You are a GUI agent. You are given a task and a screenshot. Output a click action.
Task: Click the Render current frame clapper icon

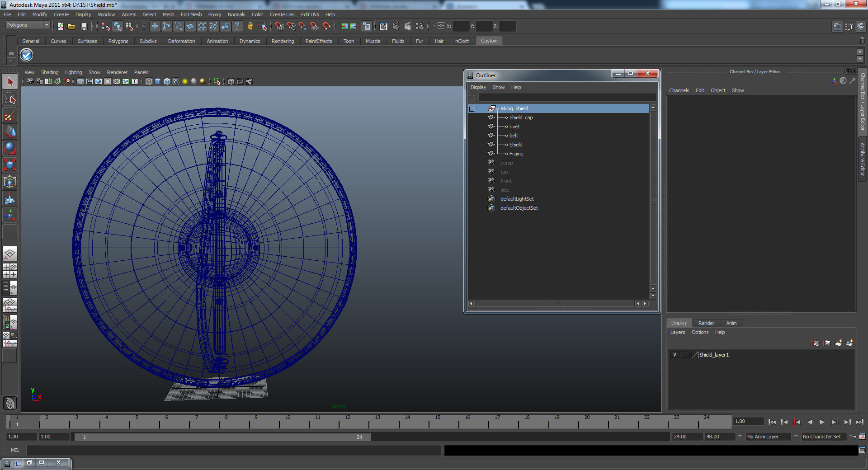(396, 26)
